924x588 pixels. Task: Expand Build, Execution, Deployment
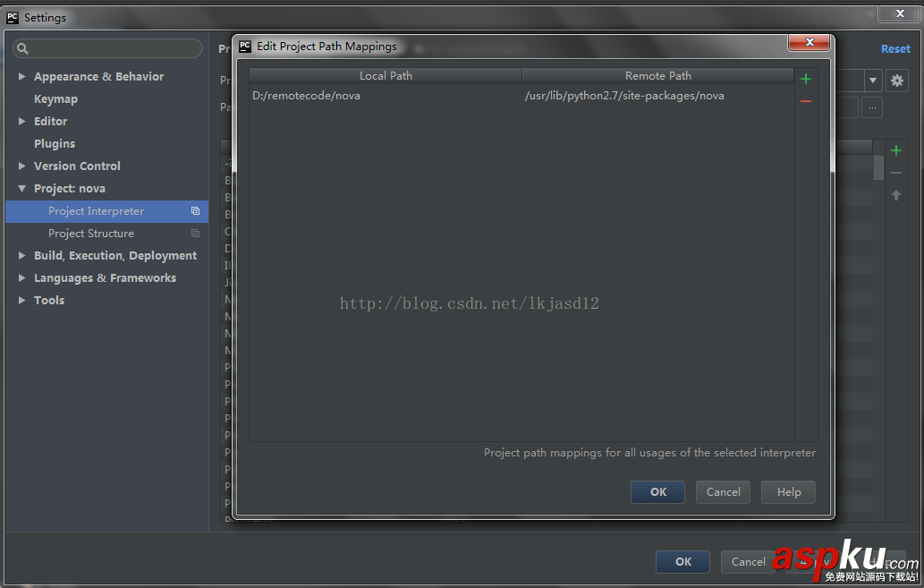[21, 255]
